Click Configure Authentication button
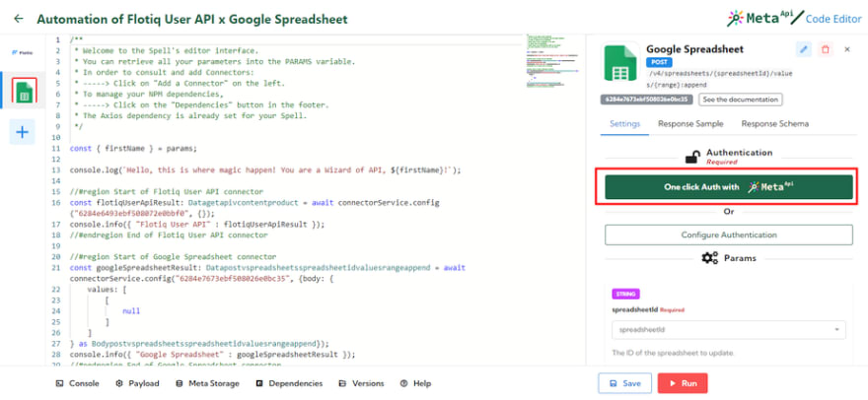868x400 pixels. pos(729,234)
